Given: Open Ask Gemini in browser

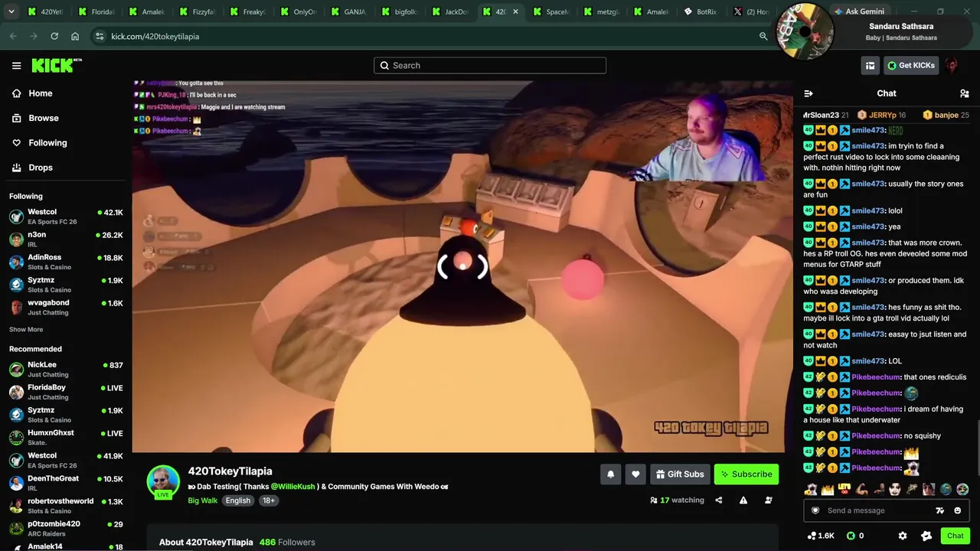Looking at the screenshot, I should pyautogui.click(x=859, y=11).
